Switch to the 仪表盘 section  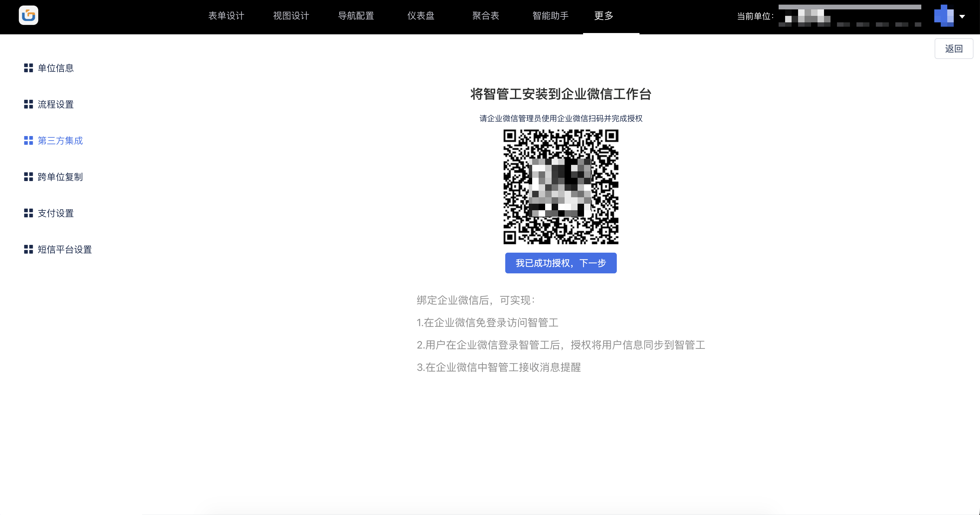[x=420, y=16]
